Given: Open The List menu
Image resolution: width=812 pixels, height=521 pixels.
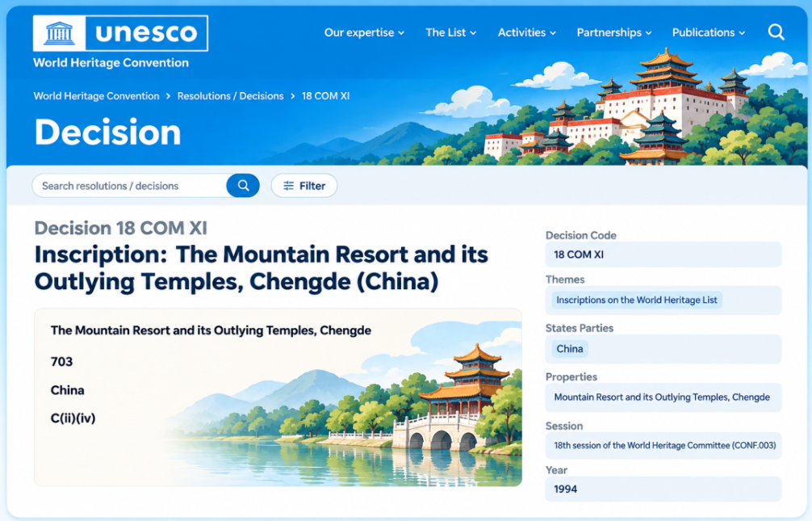Looking at the screenshot, I should pos(450,32).
